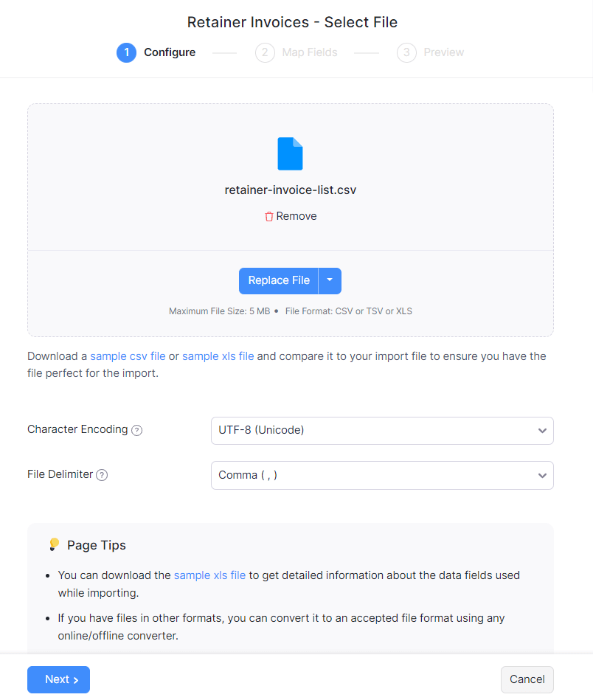The width and height of the screenshot is (593, 700).
Task: Click the Next button
Action: [x=58, y=679]
